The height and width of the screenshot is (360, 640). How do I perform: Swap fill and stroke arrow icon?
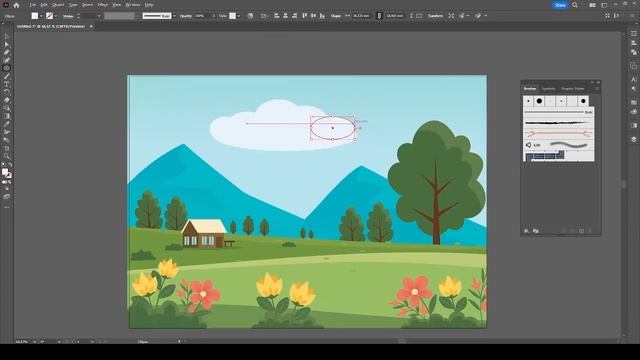coord(10,165)
